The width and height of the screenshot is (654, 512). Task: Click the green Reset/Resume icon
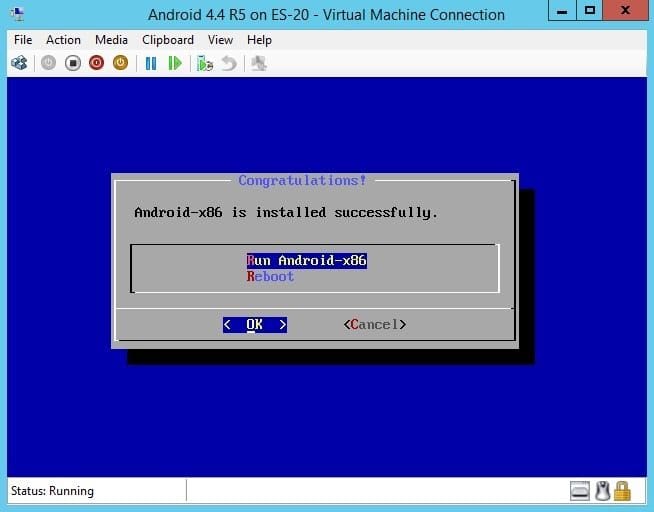(x=175, y=63)
